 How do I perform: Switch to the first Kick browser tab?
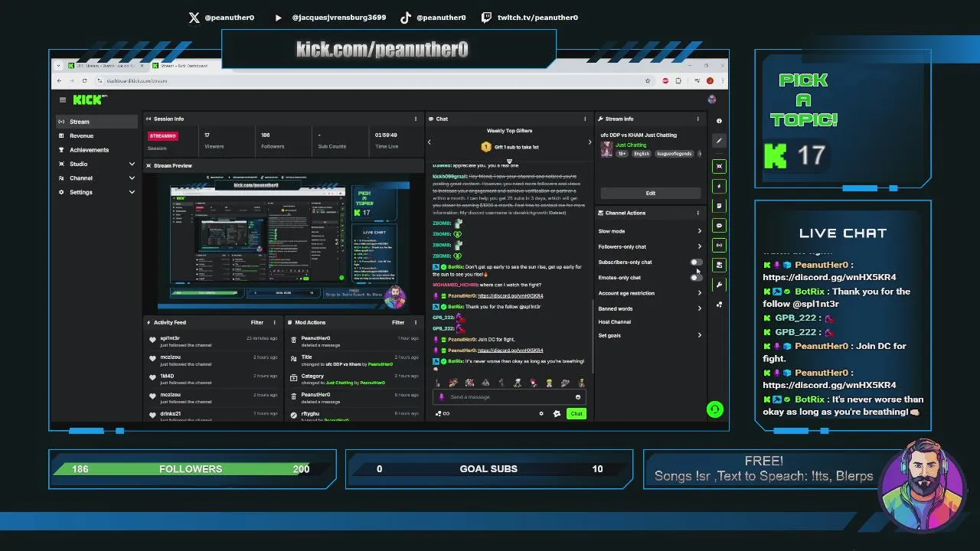[x=106, y=65]
